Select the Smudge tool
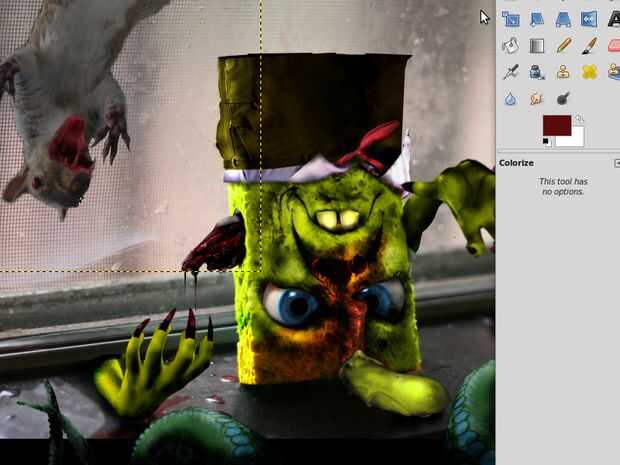The height and width of the screenshot is (465, 620). click(x=537, y=98)
